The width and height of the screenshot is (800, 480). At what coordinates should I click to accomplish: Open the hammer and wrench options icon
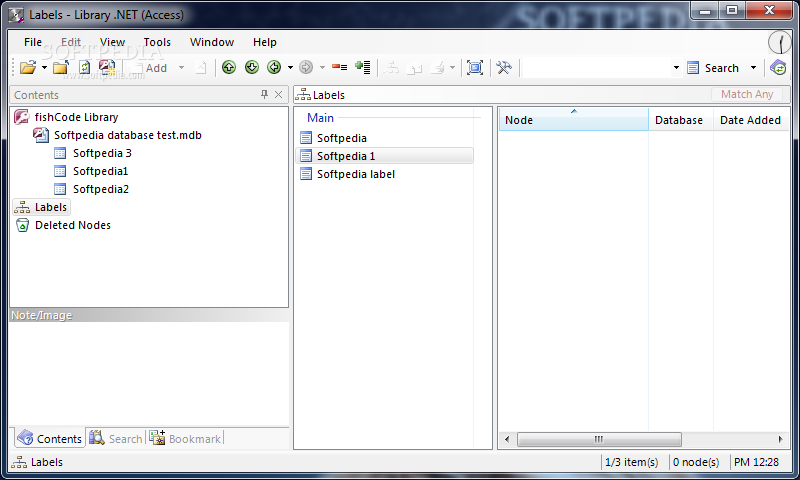[x=504, y=67]
